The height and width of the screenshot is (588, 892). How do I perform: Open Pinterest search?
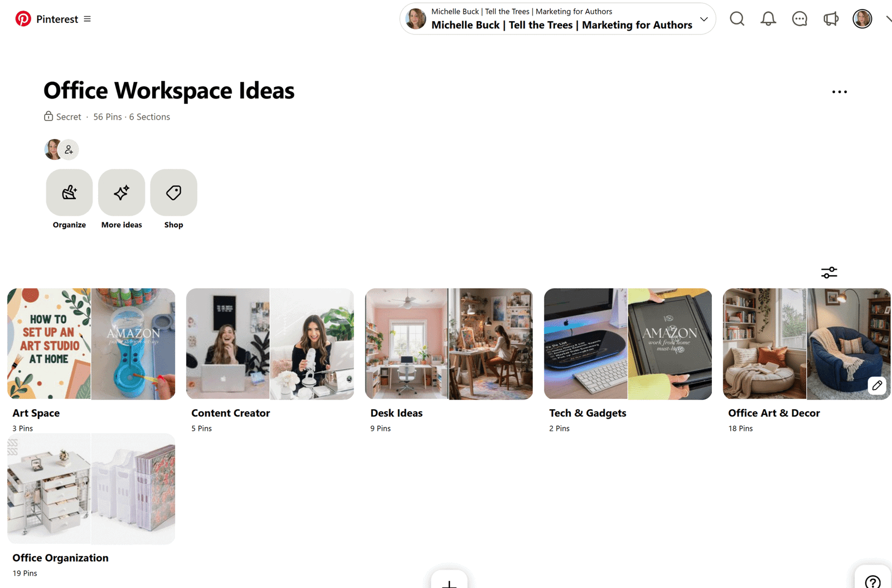(x=737, y=18)
